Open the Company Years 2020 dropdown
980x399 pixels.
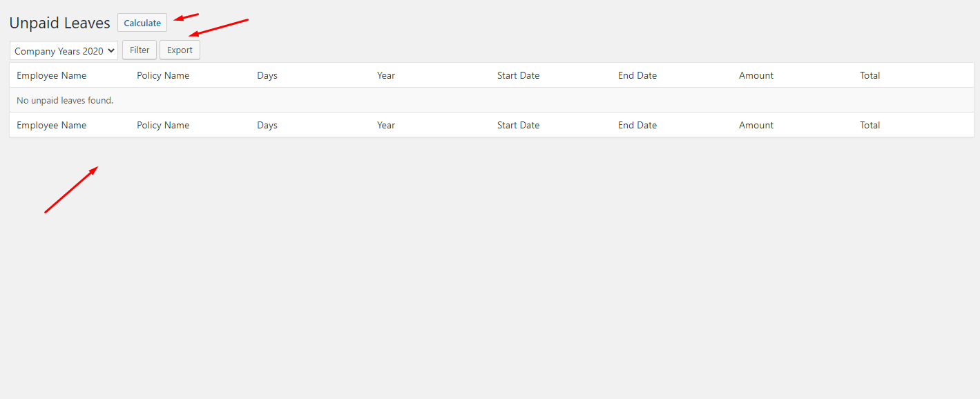pos(63,50)
